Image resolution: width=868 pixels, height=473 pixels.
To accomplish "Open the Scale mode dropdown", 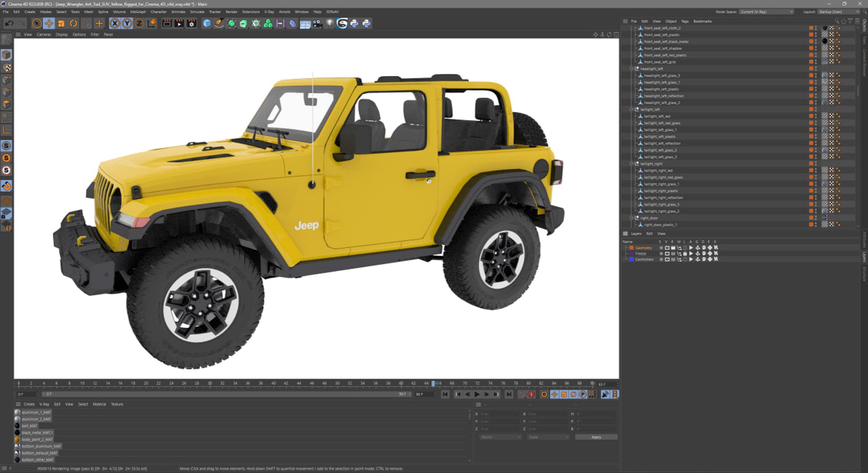I will point(548,437).
